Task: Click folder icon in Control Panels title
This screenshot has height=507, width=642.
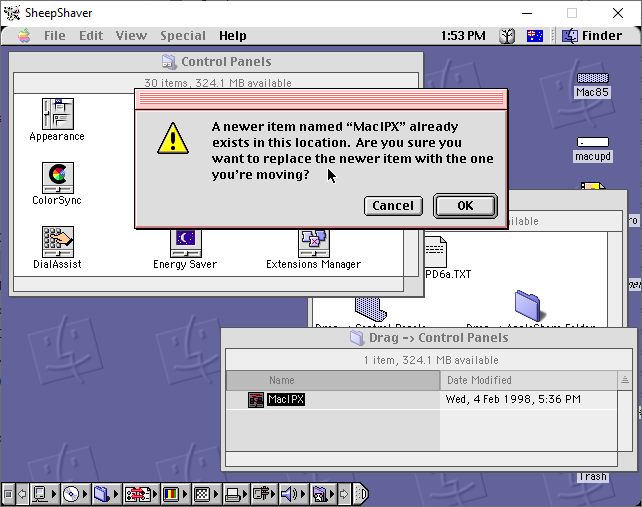Action: click(169, 62)
